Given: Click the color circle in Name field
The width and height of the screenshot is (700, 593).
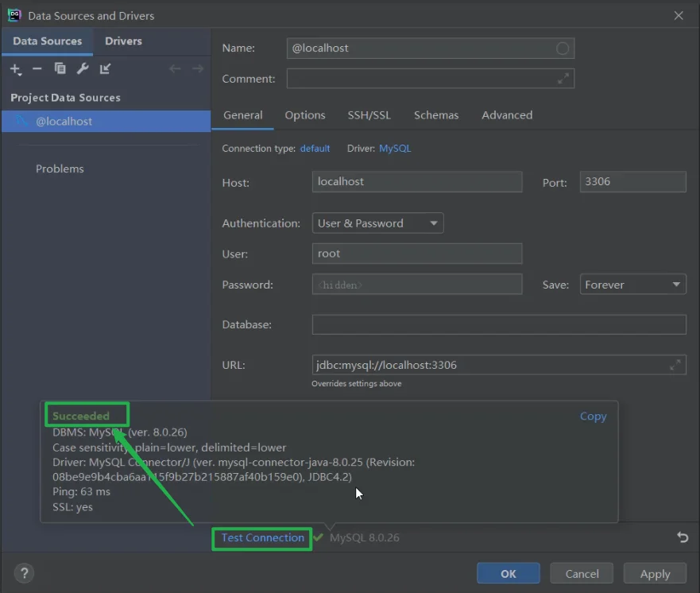Looking at the screenshot, I should point(563,48).
